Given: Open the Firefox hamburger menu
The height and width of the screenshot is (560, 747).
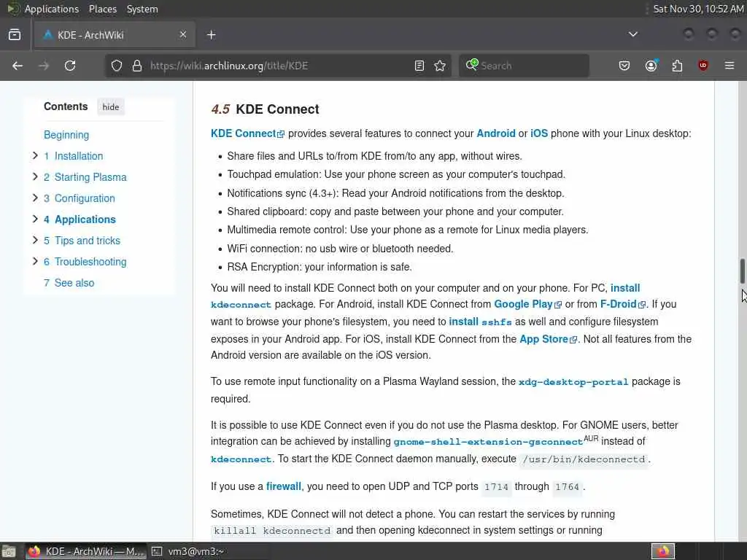Looking at the screenshot, I should (729, 66).
